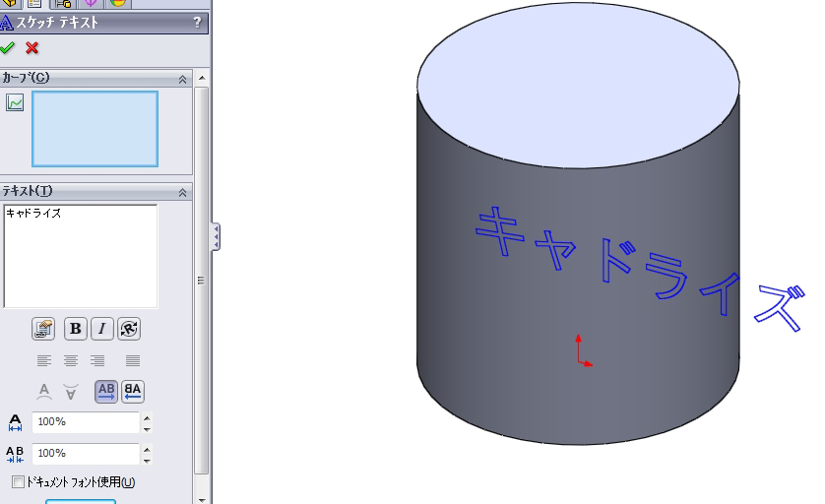The width and height of the screenshot is (825, 504).
Task: Toggle the Use Document Font checkbox
Action: [18, 482]
